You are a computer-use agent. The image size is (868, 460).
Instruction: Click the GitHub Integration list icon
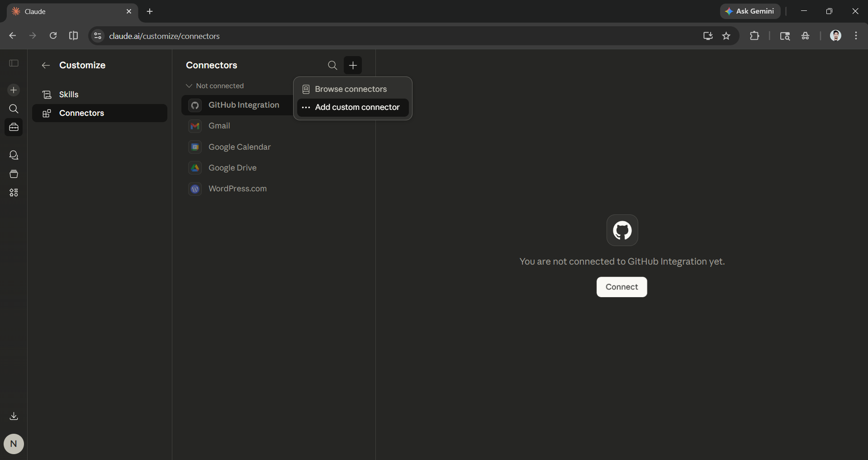(195, 105)
